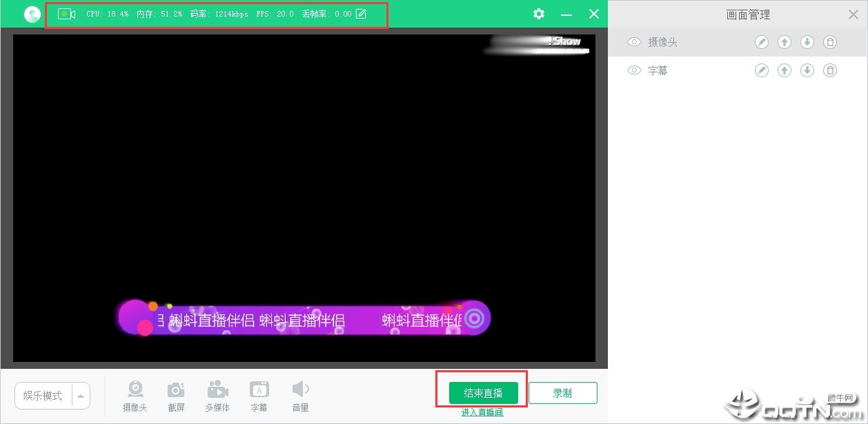
Task: Click the 内存 51.2% readout
Action: (159, 14)
